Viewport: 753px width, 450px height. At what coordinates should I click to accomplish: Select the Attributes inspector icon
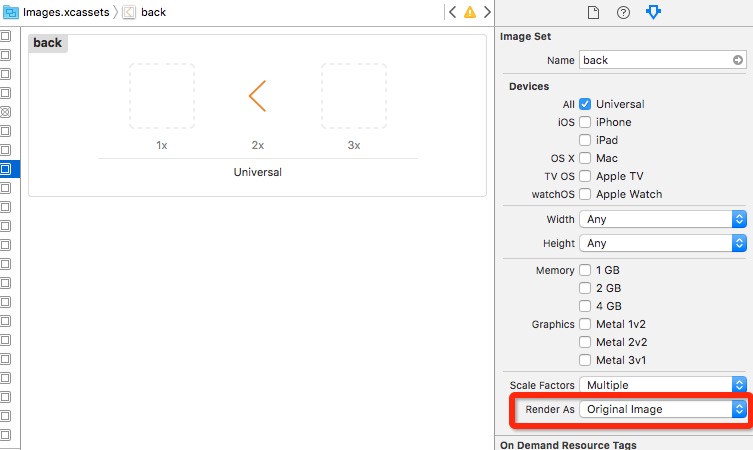653,12
